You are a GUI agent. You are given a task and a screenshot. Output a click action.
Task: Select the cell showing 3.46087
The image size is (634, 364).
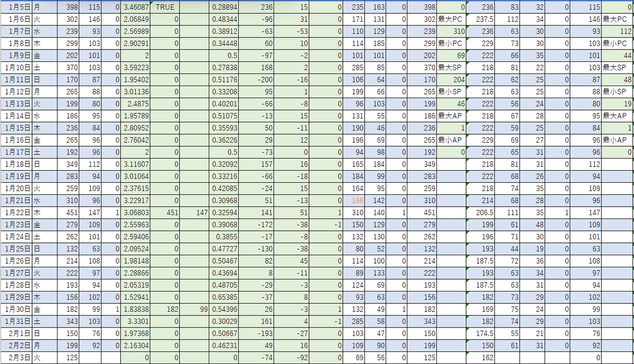[x=135, y=8]
